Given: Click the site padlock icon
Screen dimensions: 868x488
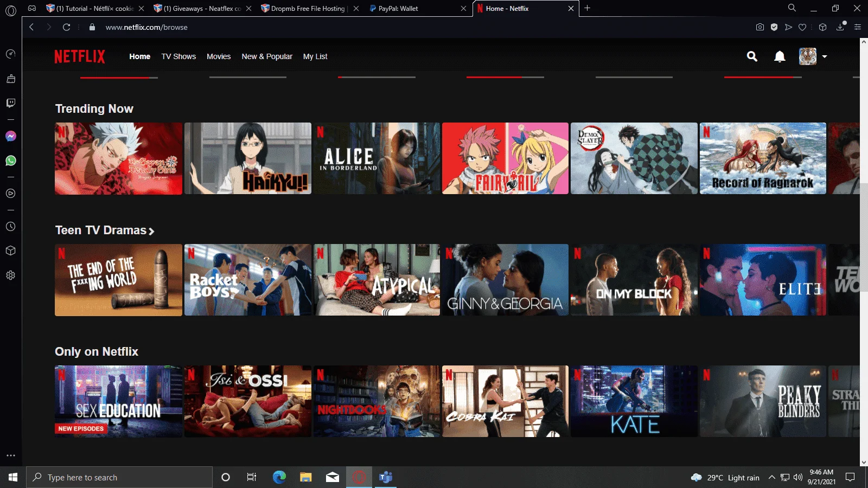Looking at the screenshot, I should coord(92,27).
